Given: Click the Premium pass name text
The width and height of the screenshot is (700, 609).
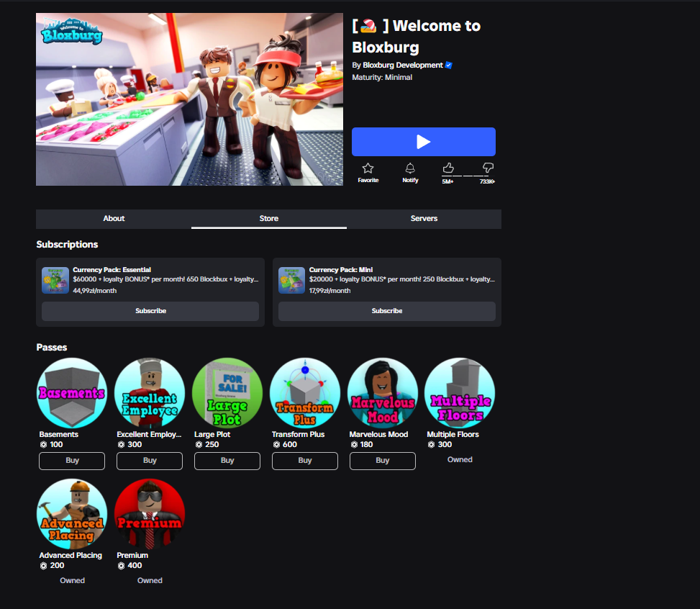Looking at the screenshot, I should pos(132,556).
